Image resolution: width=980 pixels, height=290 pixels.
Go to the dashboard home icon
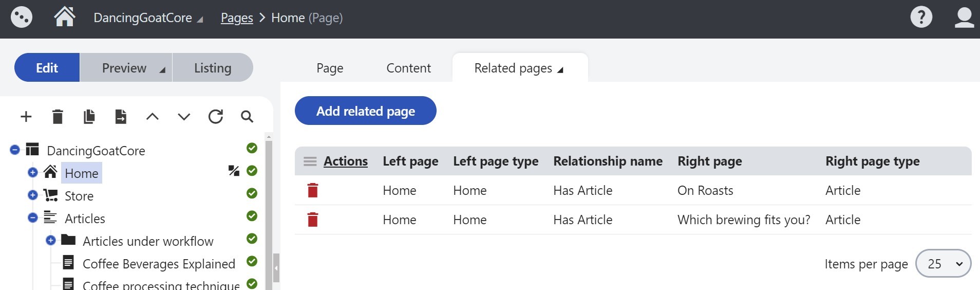(65, 17)
